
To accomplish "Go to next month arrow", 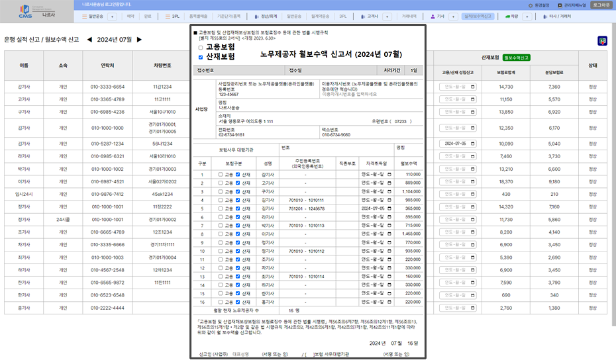I will tap(139, 40).
